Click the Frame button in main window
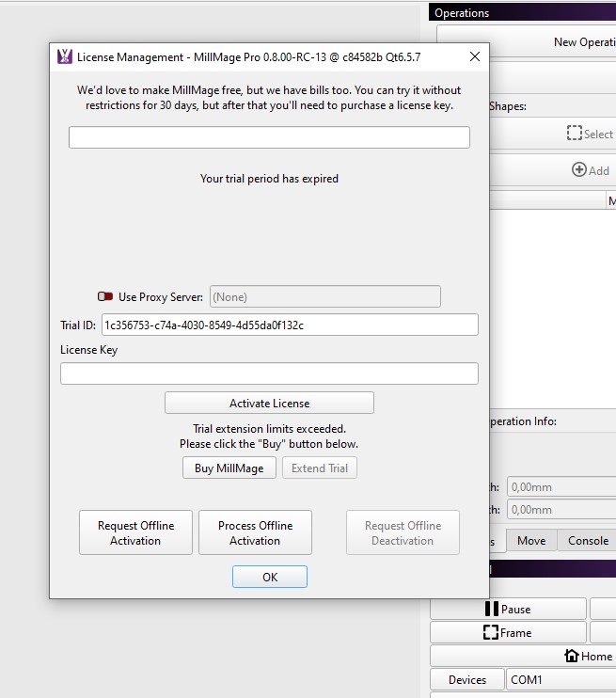 [508, 632]
